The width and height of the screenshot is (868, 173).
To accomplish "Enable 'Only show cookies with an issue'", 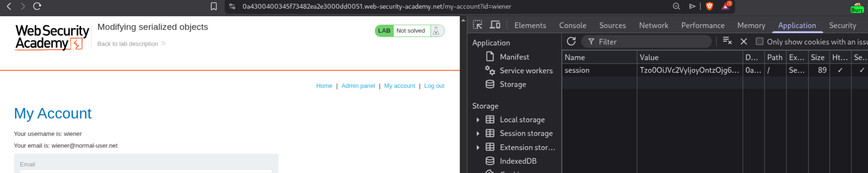I will [759, 41].
